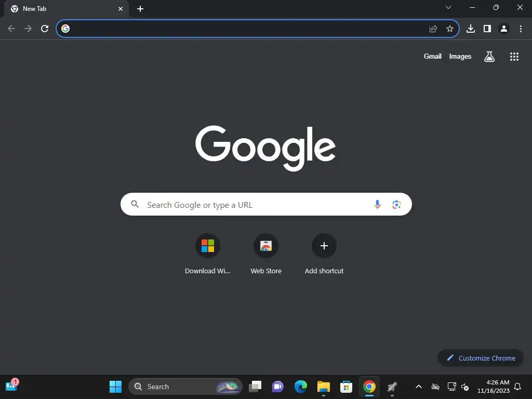Click the back navigation arrow
Viewport: 532px width, 399px height.
click(x=11, y=29)
